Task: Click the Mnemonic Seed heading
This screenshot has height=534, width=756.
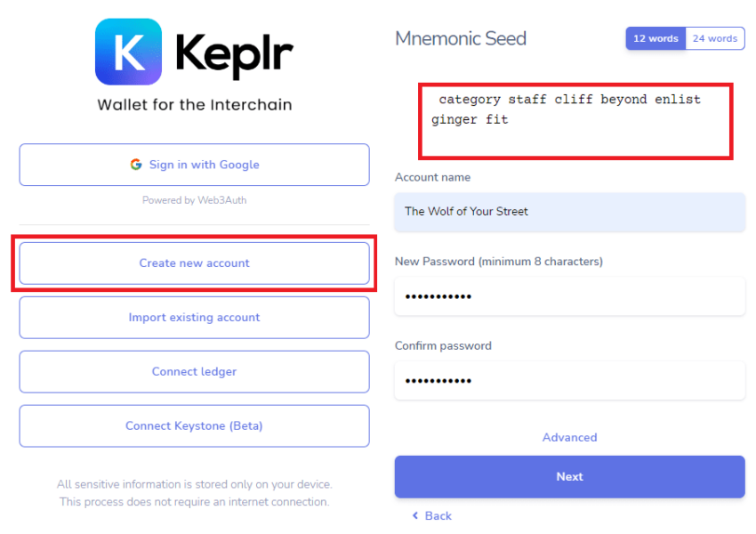Action: (461, 38)
